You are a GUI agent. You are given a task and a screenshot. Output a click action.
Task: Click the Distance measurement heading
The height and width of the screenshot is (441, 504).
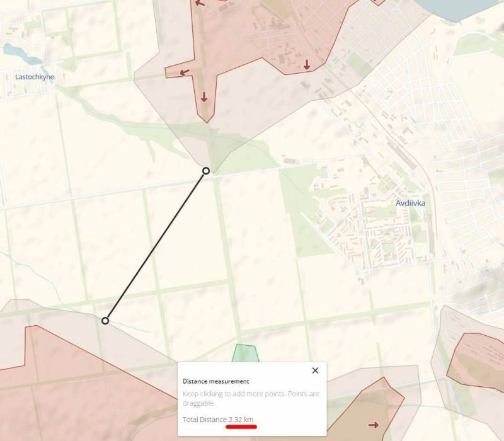point(215,381)
